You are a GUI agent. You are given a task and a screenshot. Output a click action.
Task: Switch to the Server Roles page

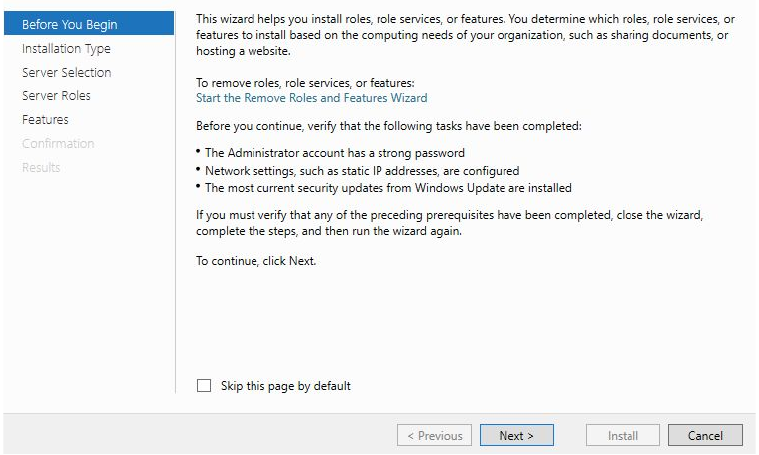click(x=56, y=96)
